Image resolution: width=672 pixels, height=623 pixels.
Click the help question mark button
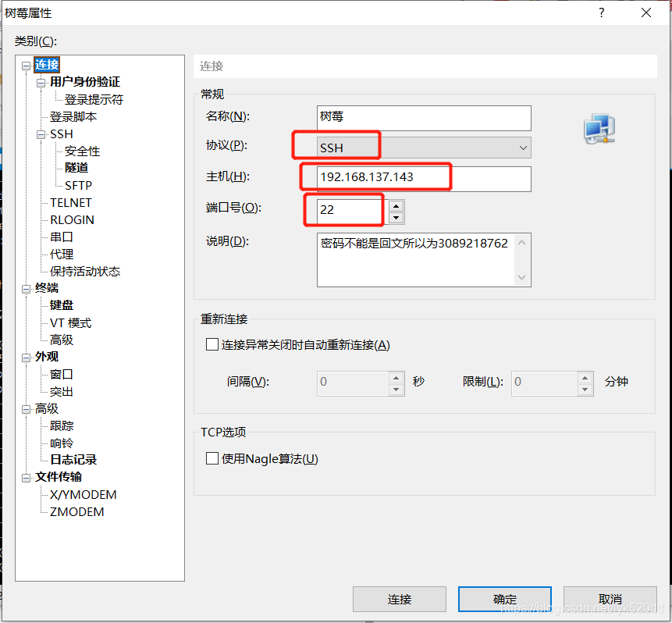[x=601, y=12]
